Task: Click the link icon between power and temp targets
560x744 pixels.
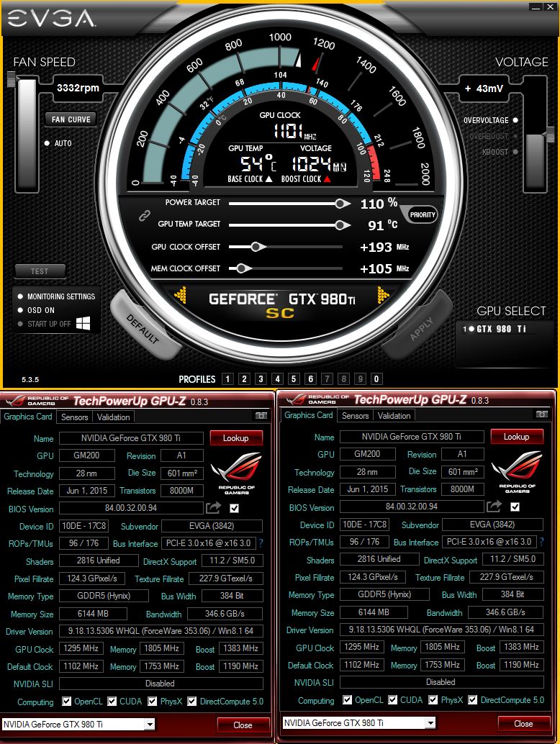Action: (144, 216)
